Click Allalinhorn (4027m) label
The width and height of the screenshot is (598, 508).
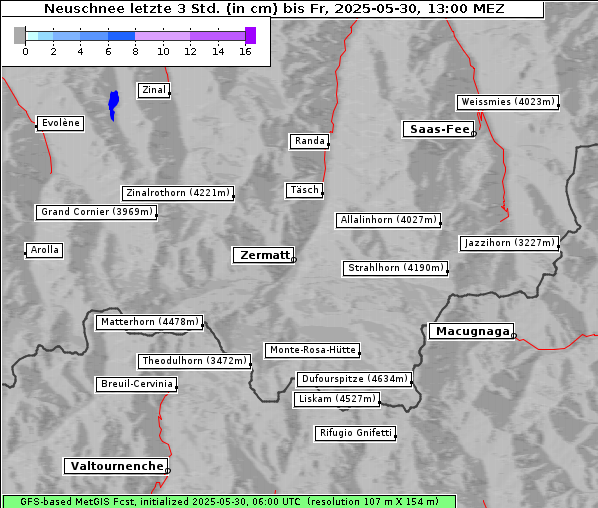[x=388, y=220]
